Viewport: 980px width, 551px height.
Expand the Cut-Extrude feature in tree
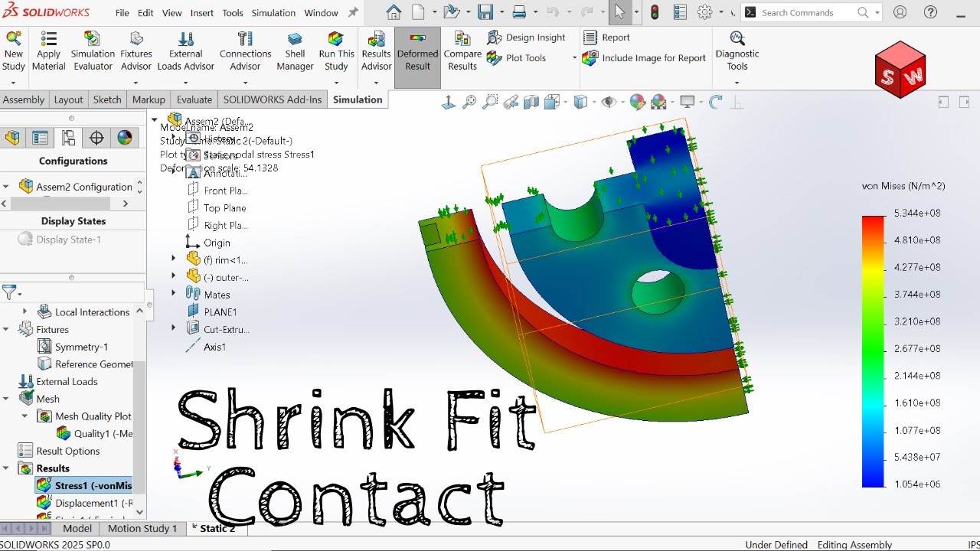click(x=174, y=328)
